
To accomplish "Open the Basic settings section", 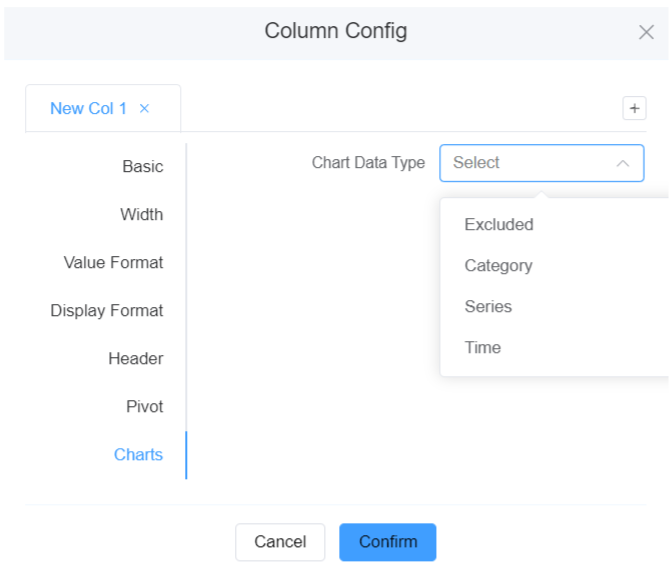I will click(142, 167).
